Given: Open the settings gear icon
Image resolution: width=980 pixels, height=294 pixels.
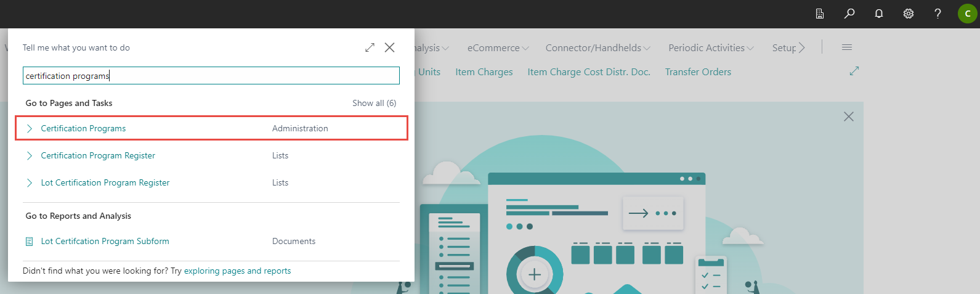Looking at the screenshot, I should (909, 14).
